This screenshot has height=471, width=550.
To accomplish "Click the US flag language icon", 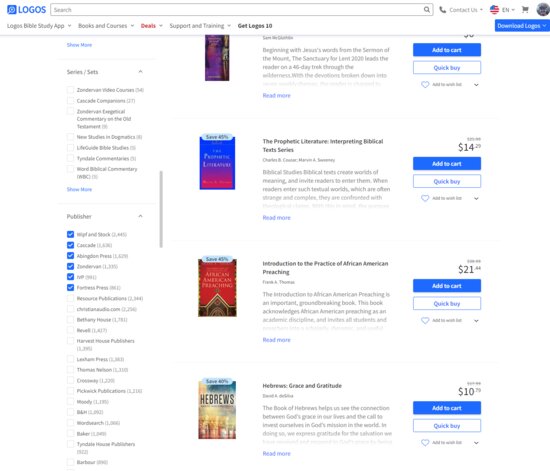I will pos(494,9).
